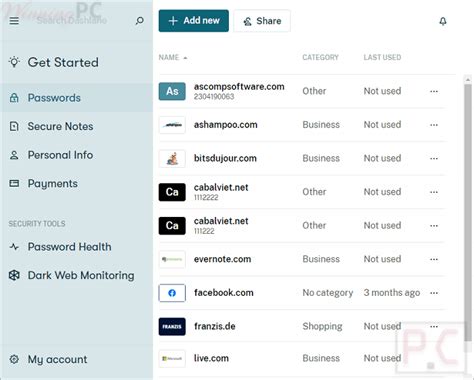Click the franzis.de logo thumbnail
The image size is (474, 380).
172,326
